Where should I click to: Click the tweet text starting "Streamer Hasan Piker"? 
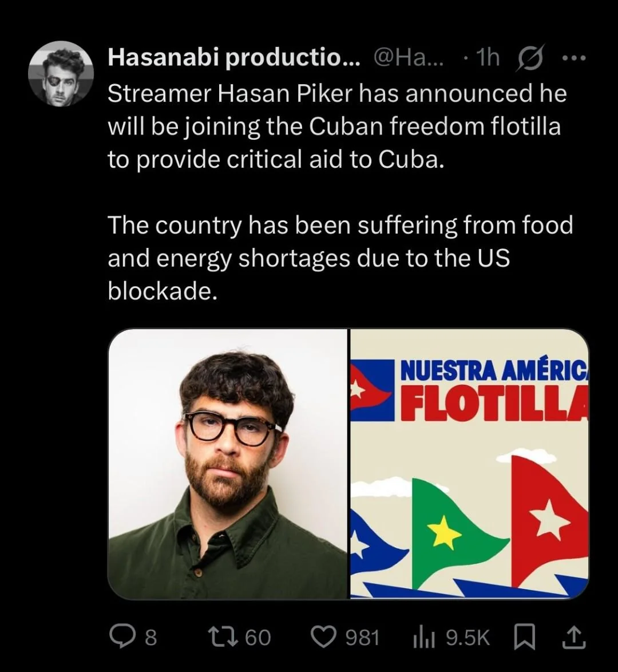336,127
